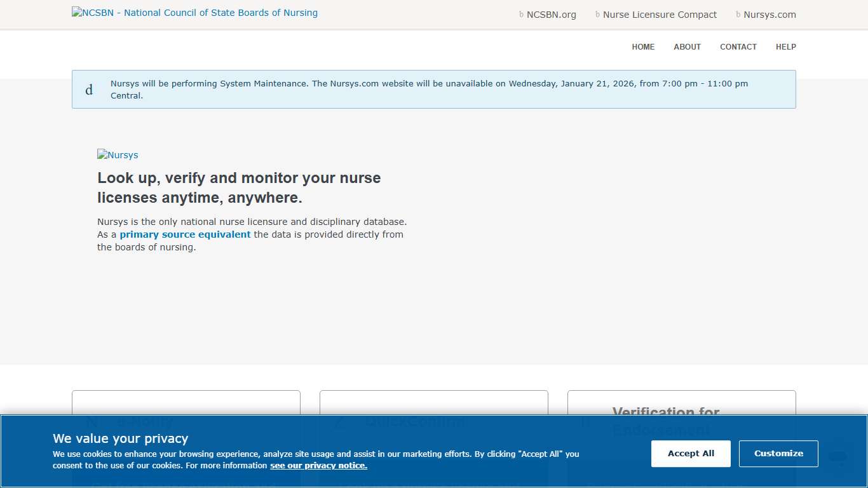Visit the Nurse Licensure Compact link
Screen dimensions: 868x488
pyautogui.click(x=659, y=14)
